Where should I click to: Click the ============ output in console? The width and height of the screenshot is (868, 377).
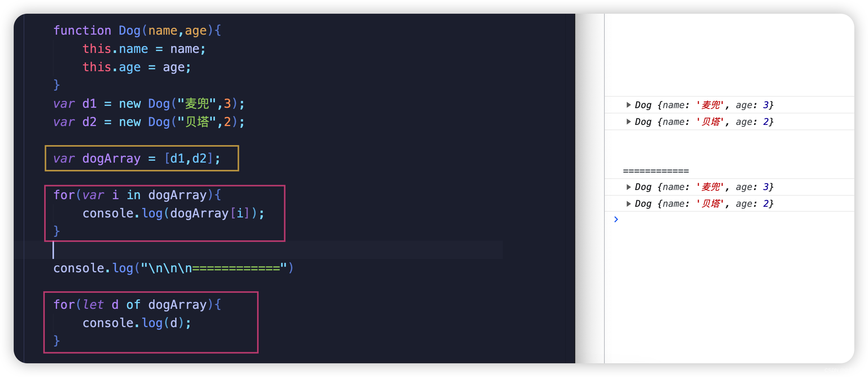656,171
